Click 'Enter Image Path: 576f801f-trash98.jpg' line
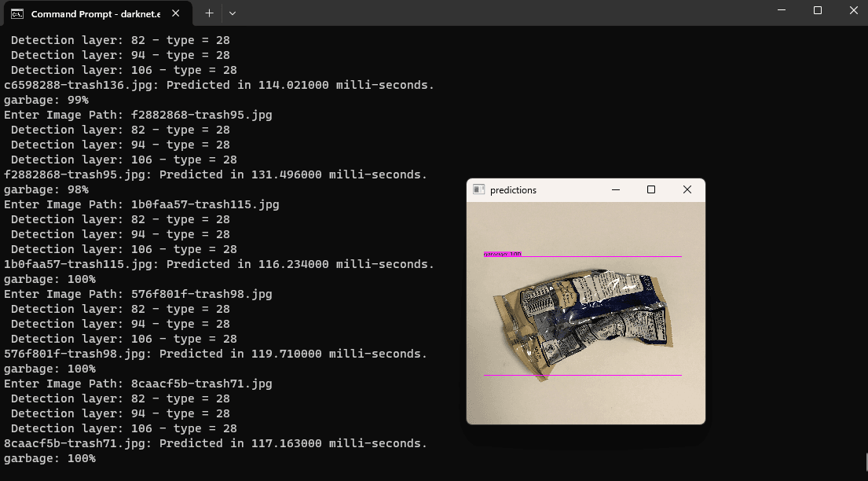 point(137,295)
